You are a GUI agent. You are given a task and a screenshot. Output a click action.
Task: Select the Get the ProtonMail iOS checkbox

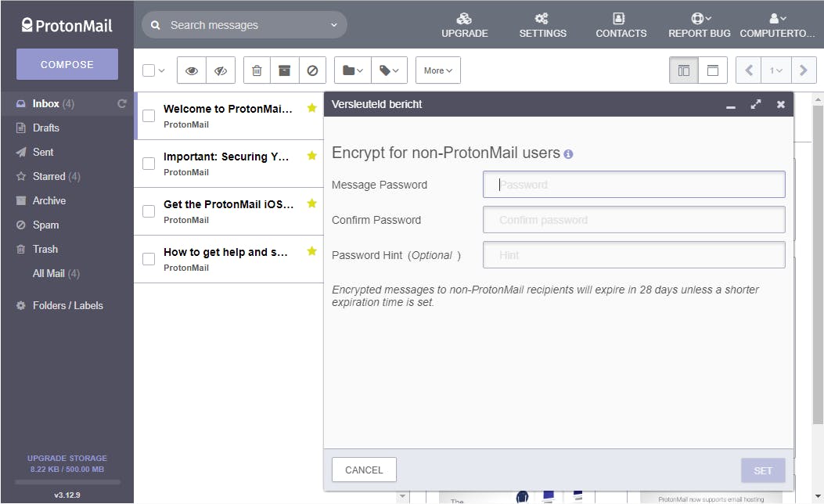(x=149, y=211)
